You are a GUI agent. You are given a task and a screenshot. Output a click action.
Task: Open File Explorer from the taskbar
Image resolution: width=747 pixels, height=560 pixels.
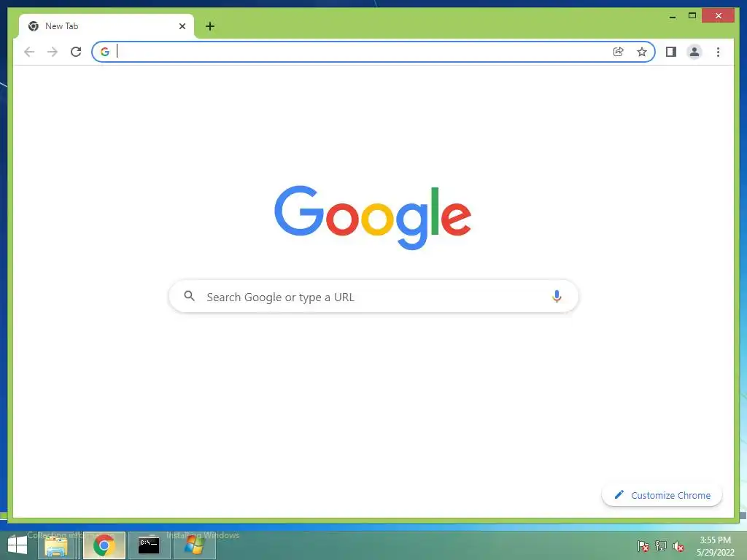pyautogui.click(x=55, y=545)
